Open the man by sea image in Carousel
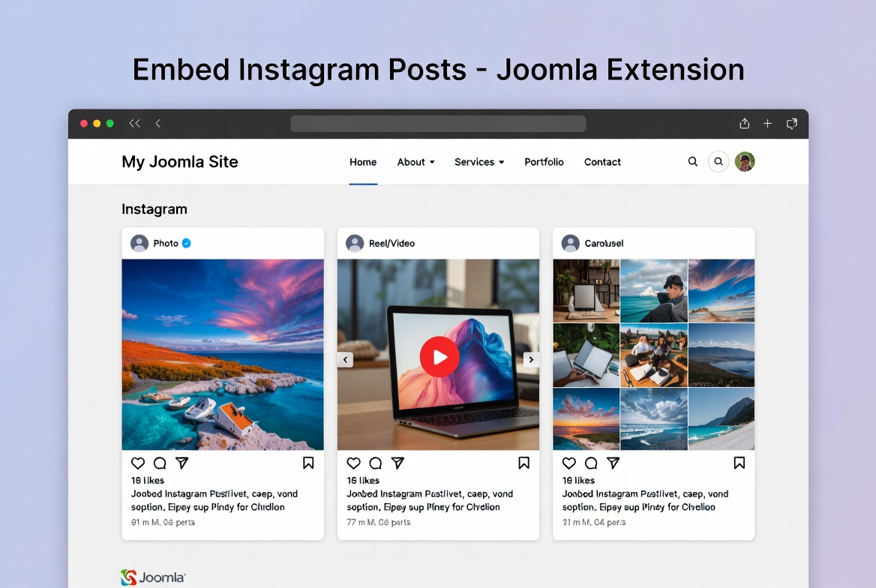 tap(654, 291)
